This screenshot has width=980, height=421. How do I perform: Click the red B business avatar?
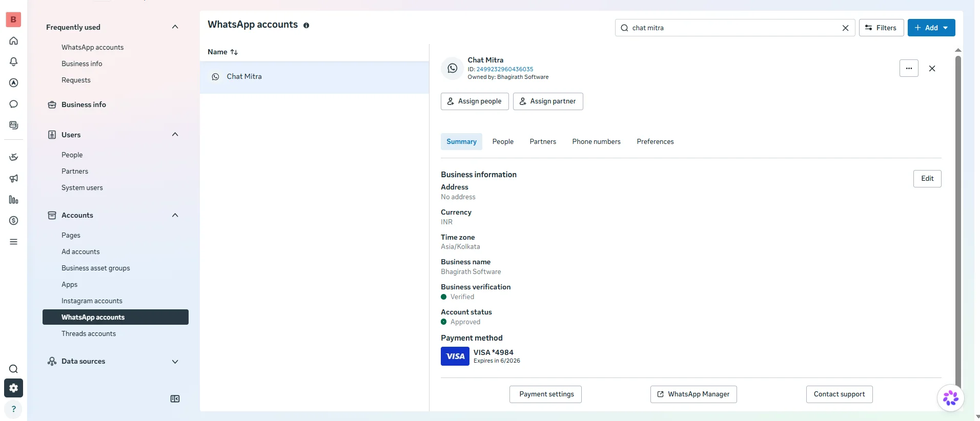click(13, 19)
